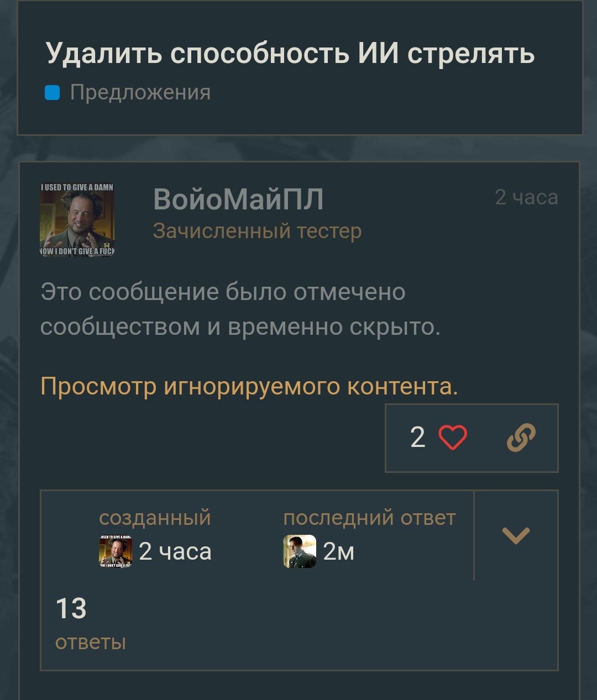Click the blue category square badge
Viewport: 597px width, 700px height.
(x=52, y=93)
